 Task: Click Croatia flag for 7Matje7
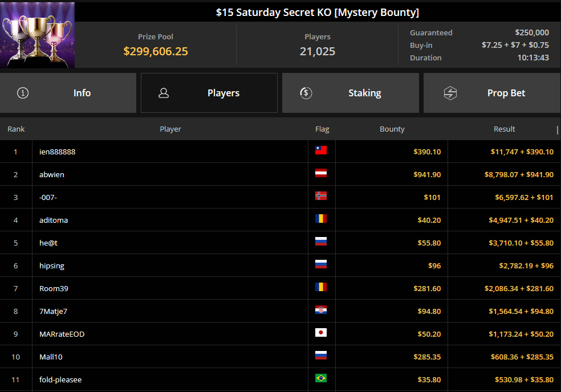pyautogui.click(x=321, y=310)
